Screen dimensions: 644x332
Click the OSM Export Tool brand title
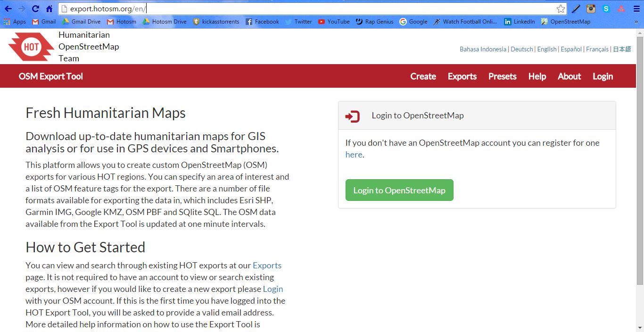click(51, 76)
